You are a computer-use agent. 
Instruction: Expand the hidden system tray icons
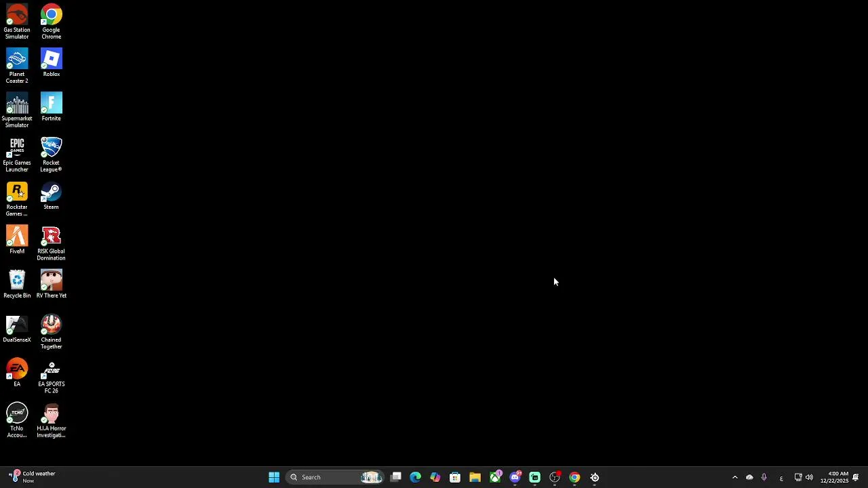pos(734,477)
